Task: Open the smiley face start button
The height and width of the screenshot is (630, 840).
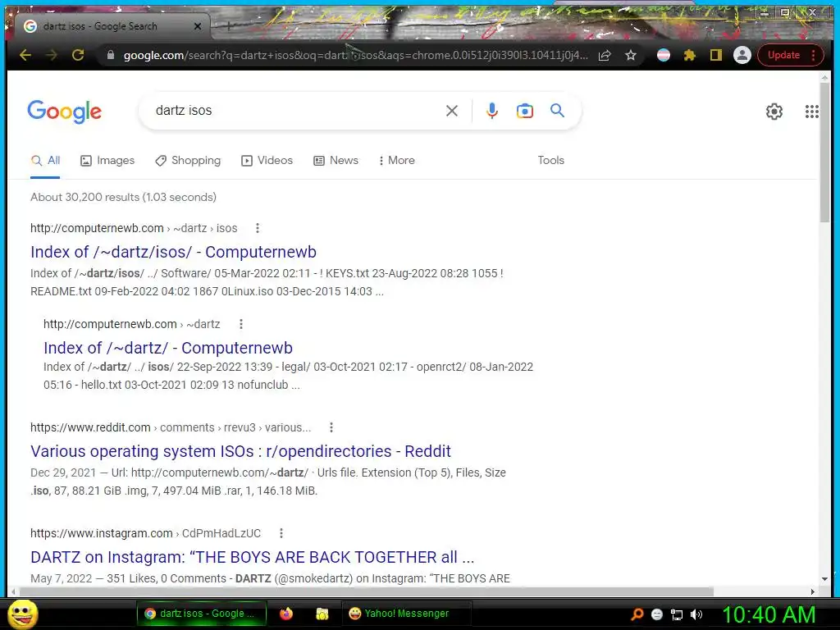Action: click(22, 614)
